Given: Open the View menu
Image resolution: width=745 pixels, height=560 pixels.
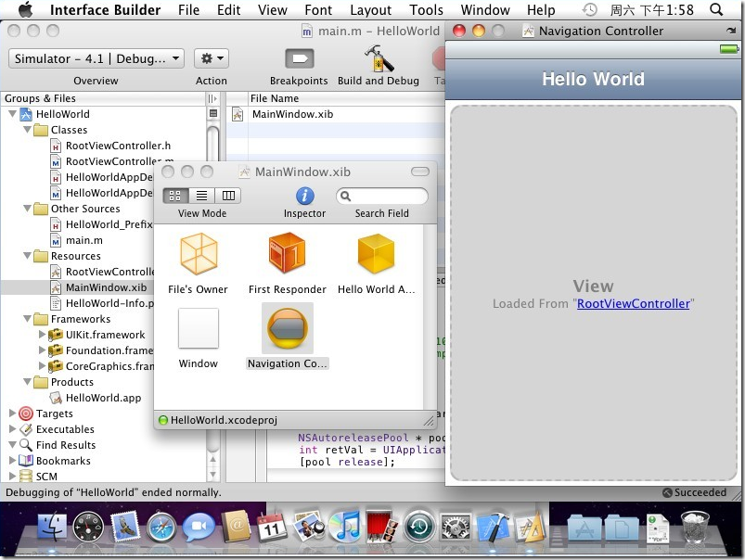Looking at the screenshot, I should pos(272,9).
